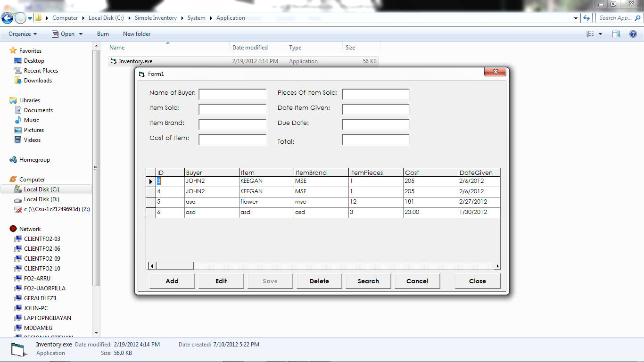Select Homegroup in the navigation pane
The width and height of the screenshot is (644, 362).
(34, 160)
